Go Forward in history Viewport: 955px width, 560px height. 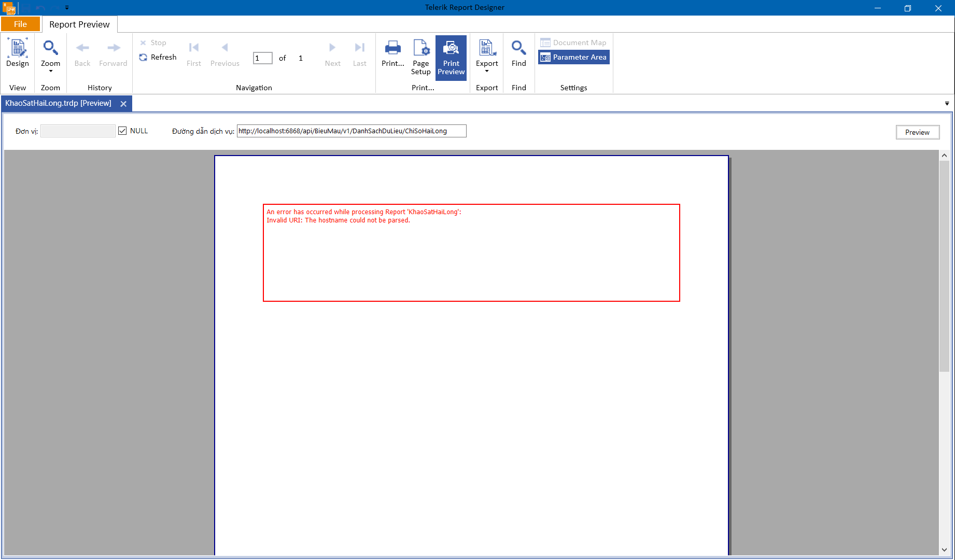113,54
